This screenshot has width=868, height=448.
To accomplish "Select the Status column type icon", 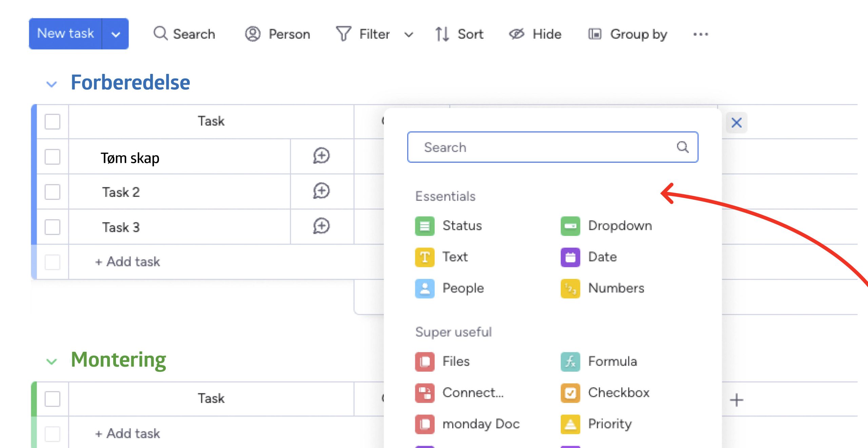I will pyautogui.click(x=425, y=226).
